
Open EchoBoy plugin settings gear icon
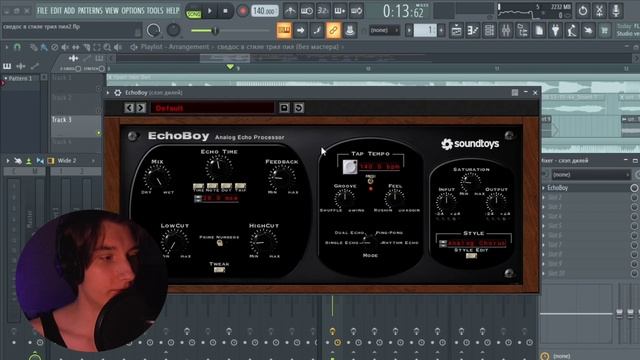pos(118,93)
